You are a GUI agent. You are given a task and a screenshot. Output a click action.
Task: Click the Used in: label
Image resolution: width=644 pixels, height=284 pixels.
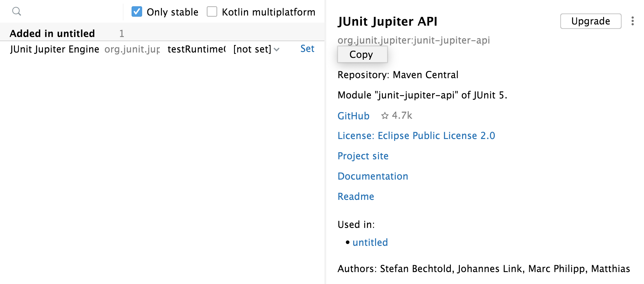(x=356, y=225)
